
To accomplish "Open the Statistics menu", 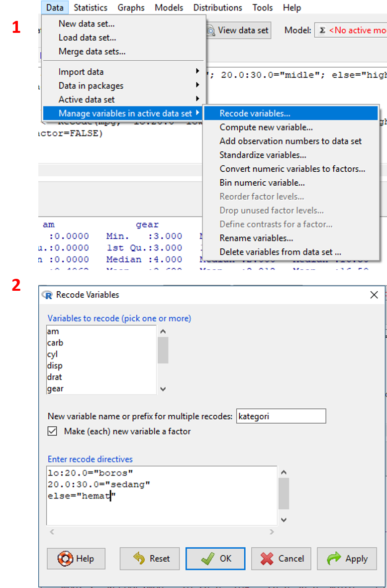I will point(91,7).
